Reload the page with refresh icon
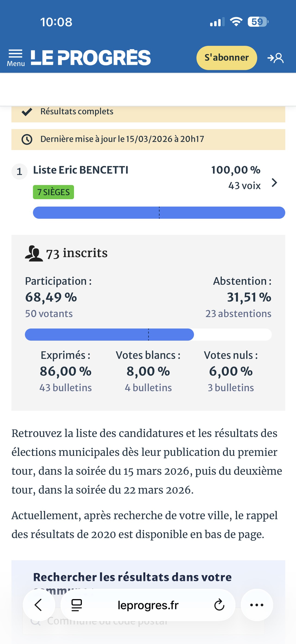Screen dimensions: 296x644 [219, 605]
